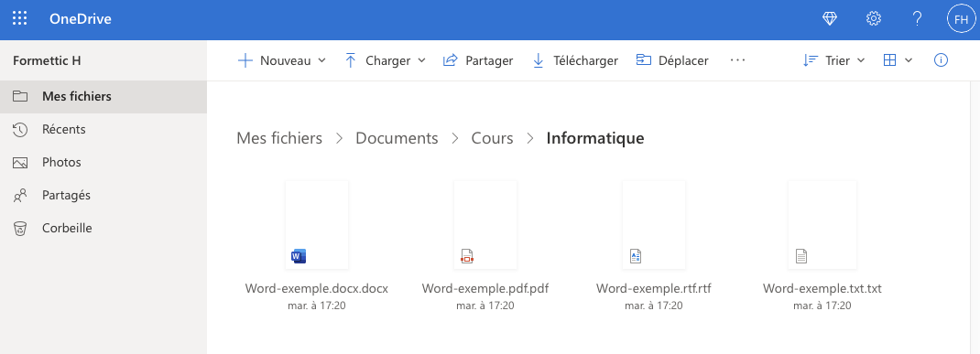
Task: Click the Corbeille recycle bin icon
Action: tap(21, 229)
